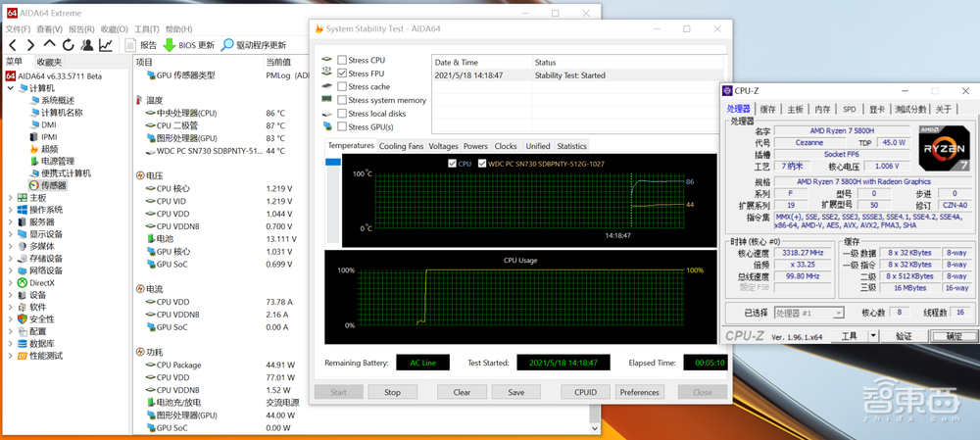Open the user icon in AIDA64 toolbar
980x440 pixels.
click(87, 45)
